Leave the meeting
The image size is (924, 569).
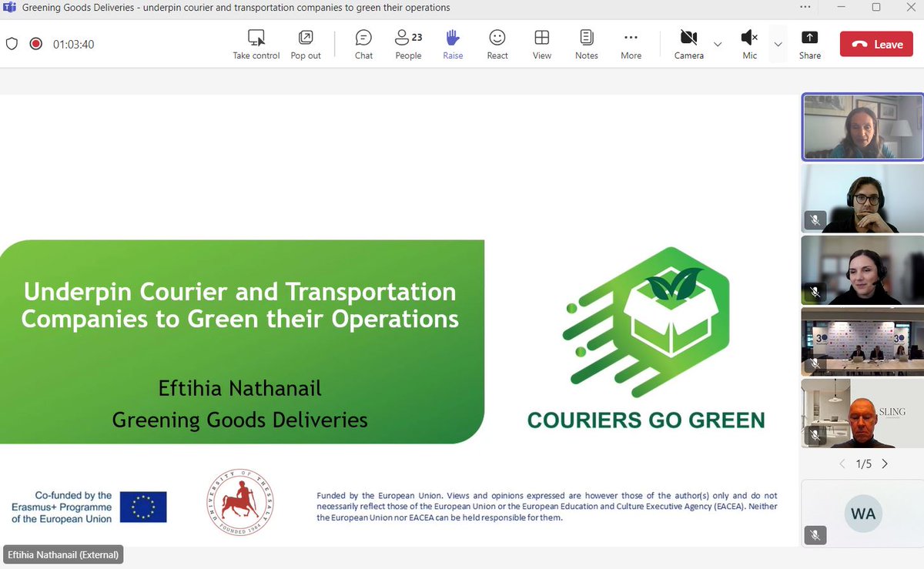[x=876, y=45]
